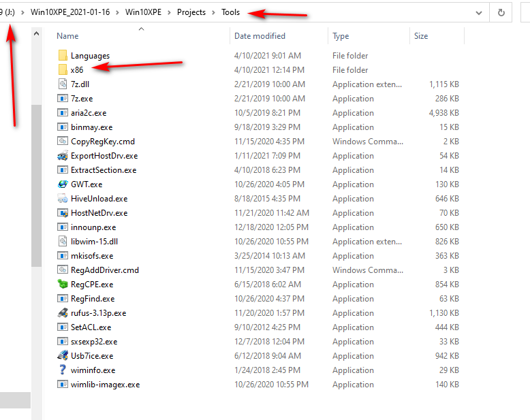The width and height of the screenshot is (530, 420).
Task: Select the wimlib-imagex.exe icon
Action: [x=63, y=384]
